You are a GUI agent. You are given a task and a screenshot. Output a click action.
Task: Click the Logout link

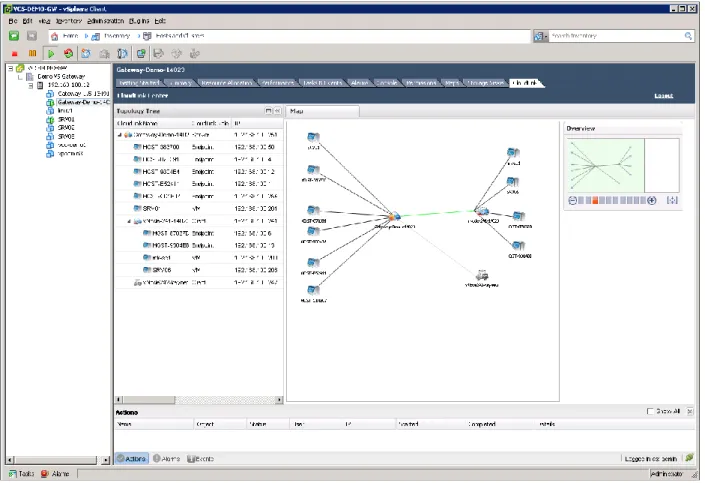coord(664,96)
